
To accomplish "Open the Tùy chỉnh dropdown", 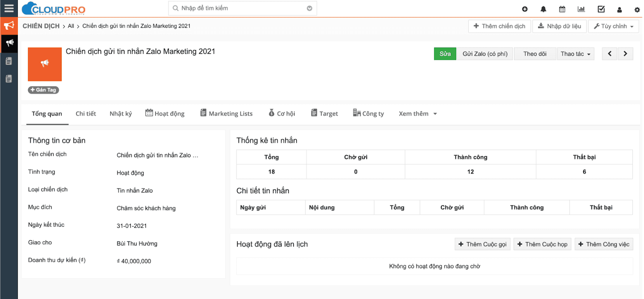I will (x=613, y=26).
